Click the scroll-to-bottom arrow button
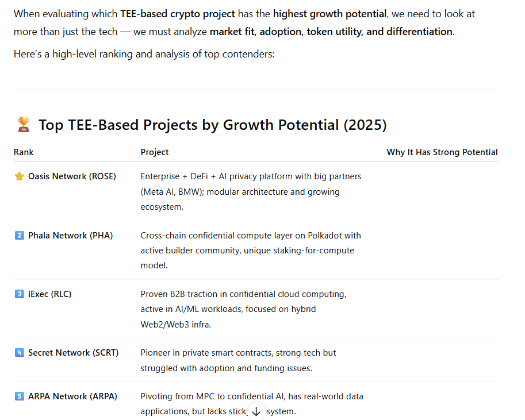 click(x=256, y=411)
